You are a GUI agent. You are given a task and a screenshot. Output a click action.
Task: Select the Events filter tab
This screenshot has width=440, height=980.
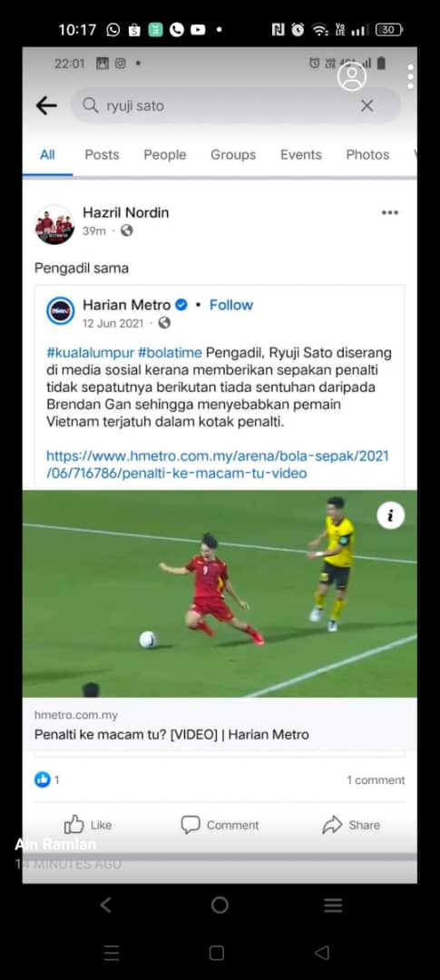[300, 155]
